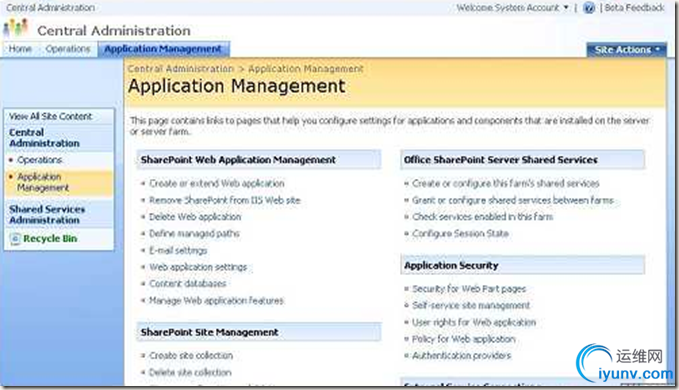Select Operations in the left navigation
Screen dimensions: 679x390
(x=39, y=160)
